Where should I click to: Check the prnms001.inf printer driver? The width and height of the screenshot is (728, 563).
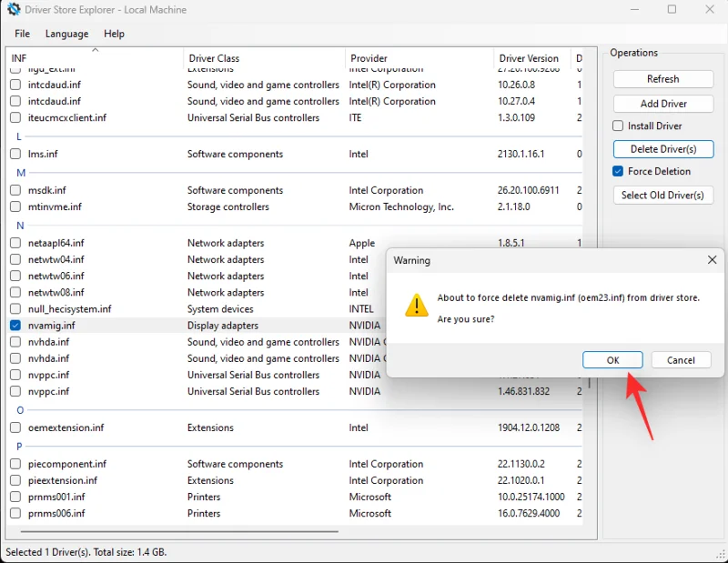click(15, 497)
